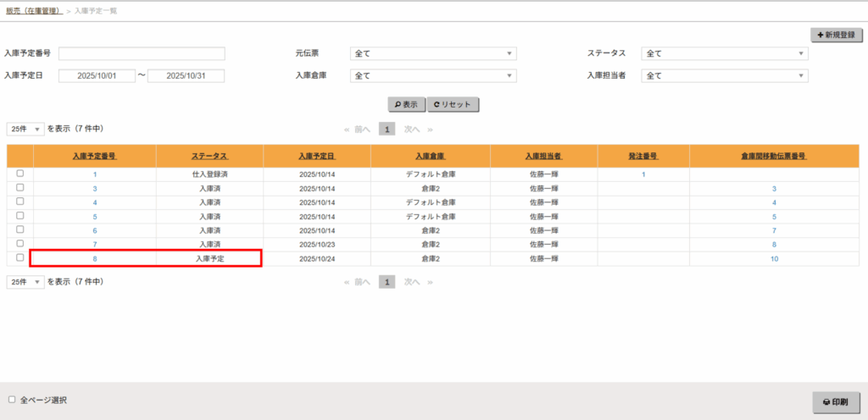Click the 印刷 print button
This screenshot has width=868, height=420.
coord(835,401)
